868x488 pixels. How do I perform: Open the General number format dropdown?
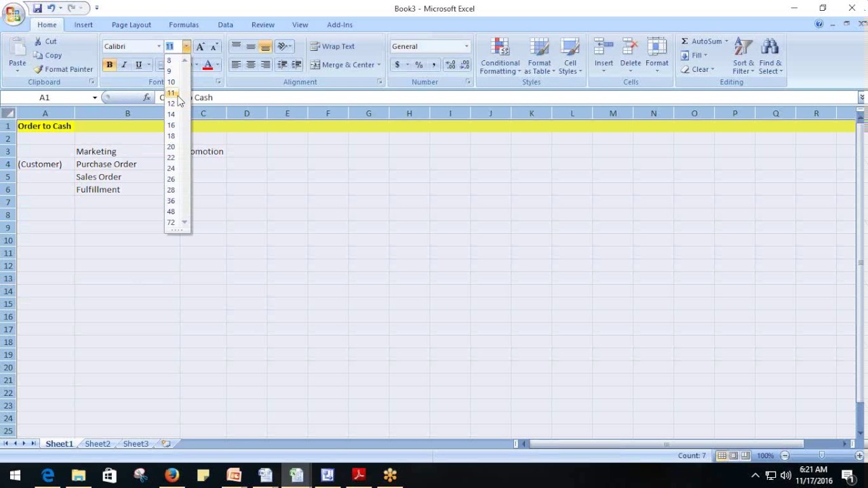[467, 46]
